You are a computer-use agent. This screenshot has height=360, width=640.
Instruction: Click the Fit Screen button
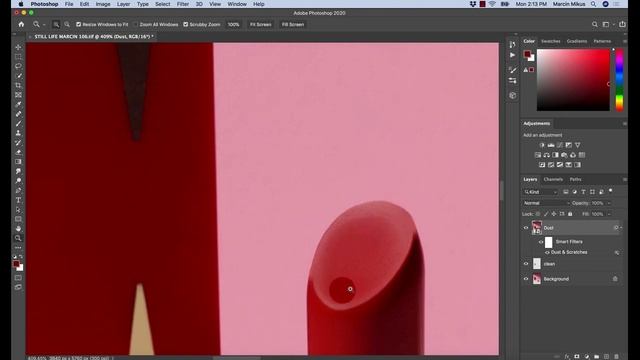click(x=260, y=24)
